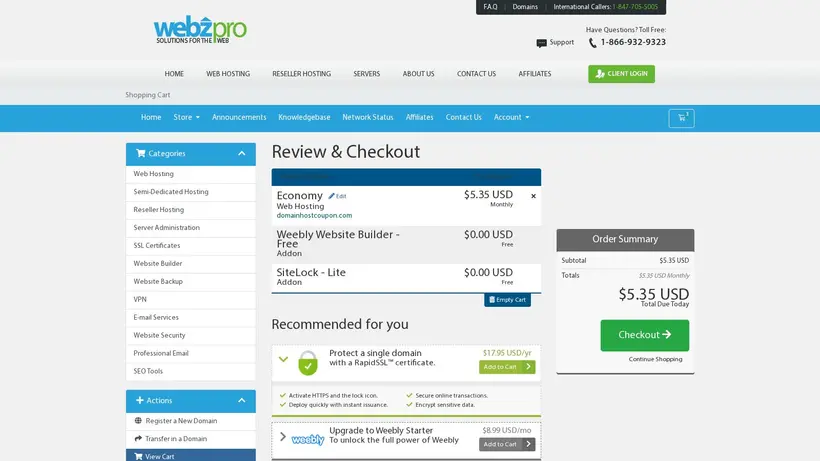Open the F.A.Q link in top bar
The width and height of the screenshot is (820, 461).
[490, 7]
